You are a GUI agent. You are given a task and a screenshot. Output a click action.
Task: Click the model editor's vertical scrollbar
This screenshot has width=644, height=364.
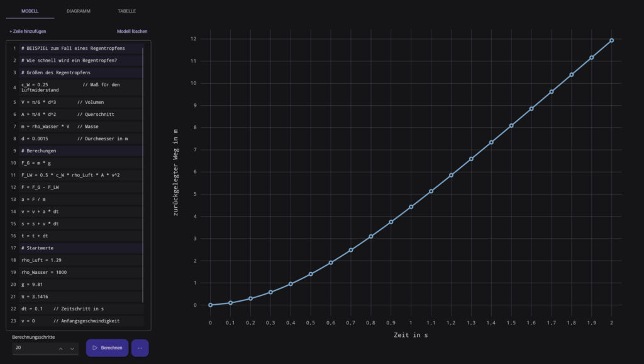coord(143,170)
